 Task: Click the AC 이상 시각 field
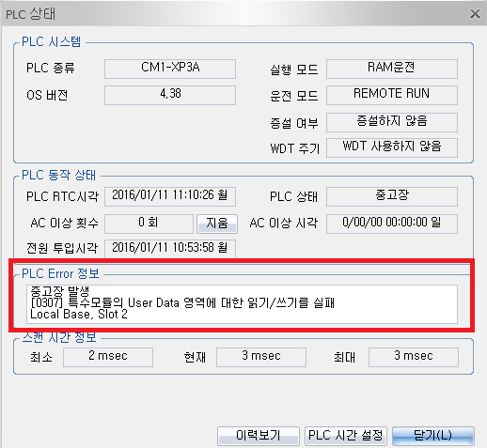pos(392,224)
